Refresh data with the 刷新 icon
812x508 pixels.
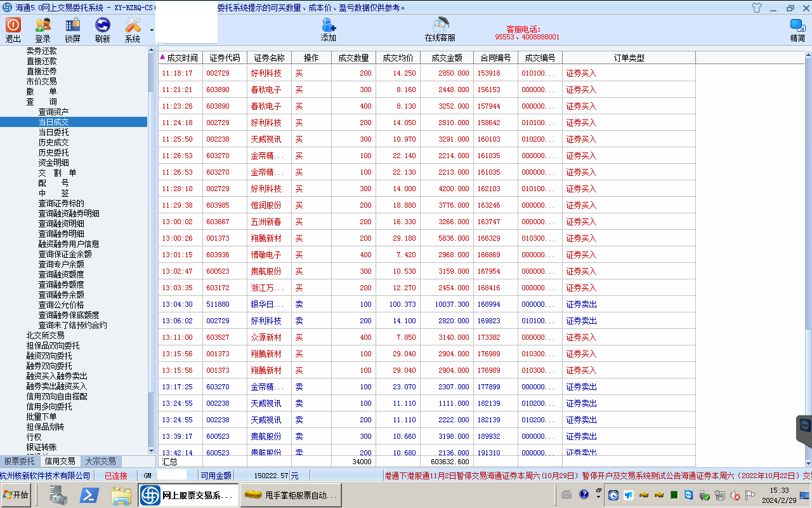[102, 25]
